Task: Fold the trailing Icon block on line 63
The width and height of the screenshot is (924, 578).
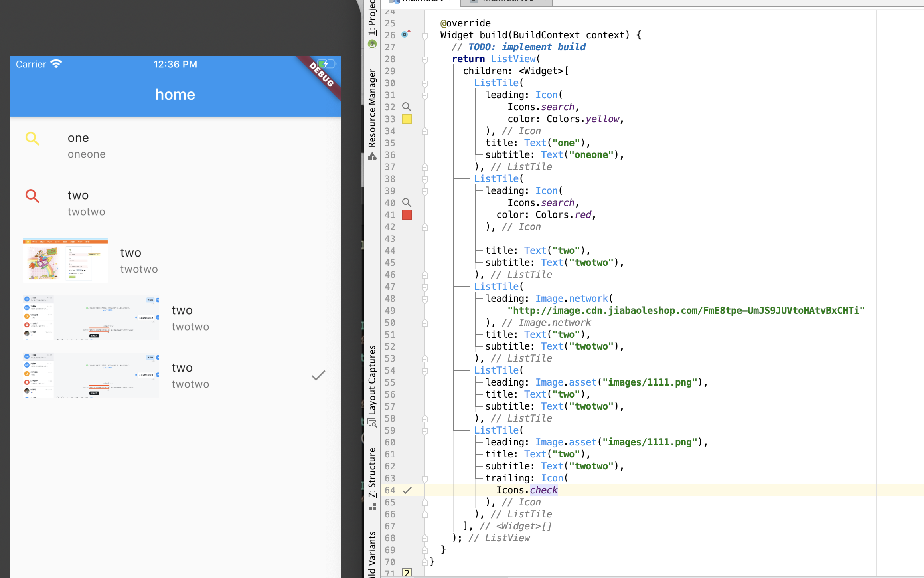Action: coord(425,479)
